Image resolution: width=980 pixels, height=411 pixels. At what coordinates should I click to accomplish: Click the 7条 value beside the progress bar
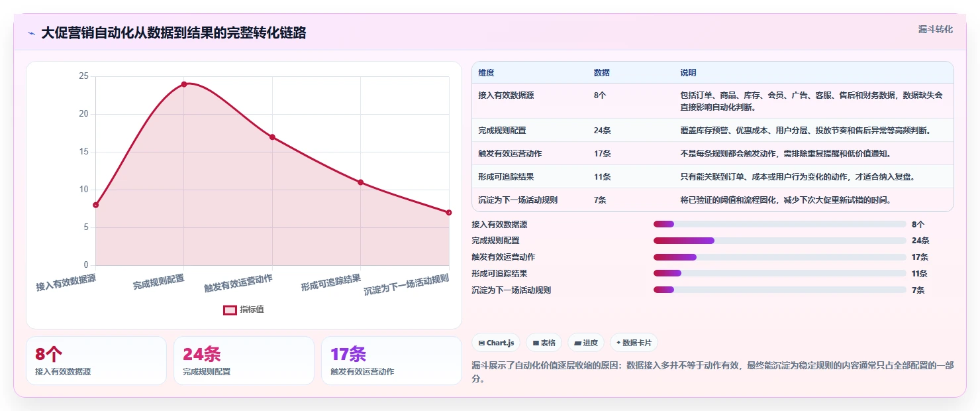pyautogui.click(x=918, y=290)
